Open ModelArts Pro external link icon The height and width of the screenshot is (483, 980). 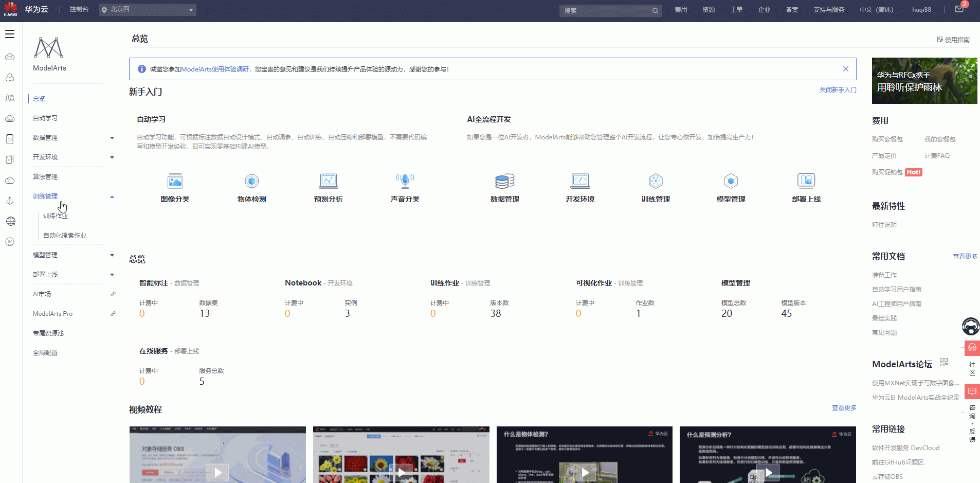point(113,314)
